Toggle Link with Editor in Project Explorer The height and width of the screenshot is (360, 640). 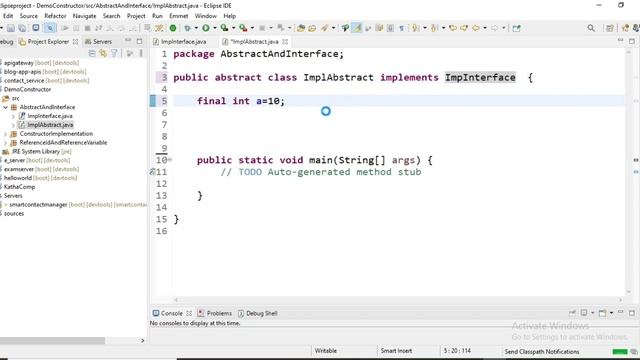[x=103, y=53]
